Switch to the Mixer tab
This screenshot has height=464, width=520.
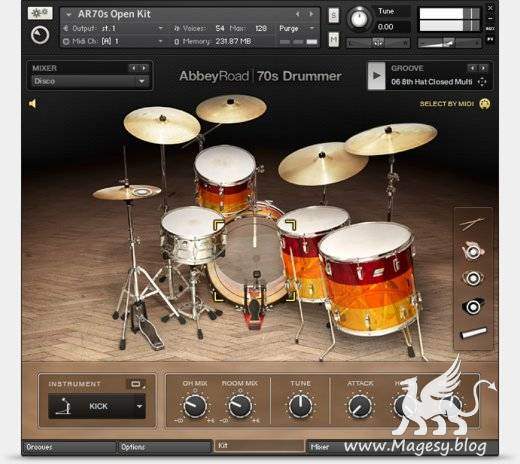pos(353,447)
